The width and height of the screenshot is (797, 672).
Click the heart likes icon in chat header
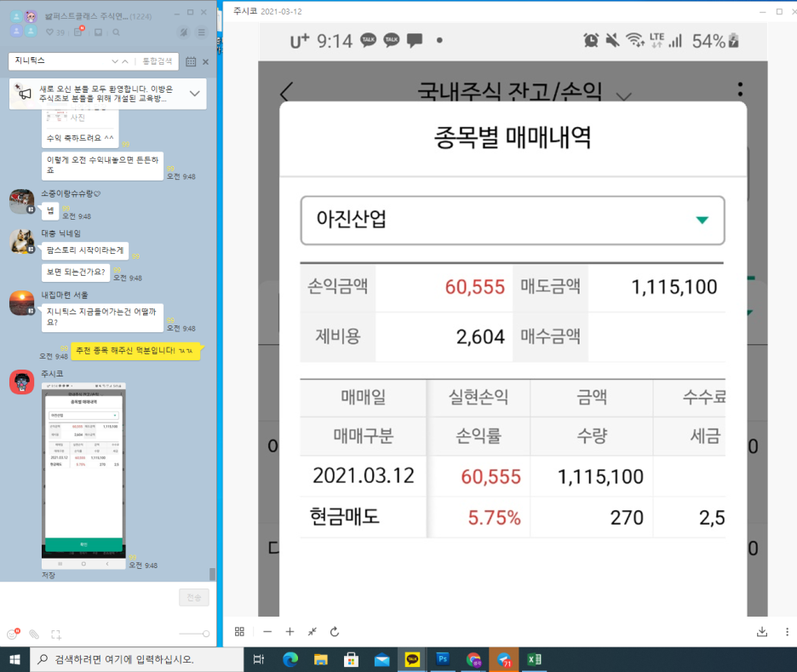click(49, 32)
